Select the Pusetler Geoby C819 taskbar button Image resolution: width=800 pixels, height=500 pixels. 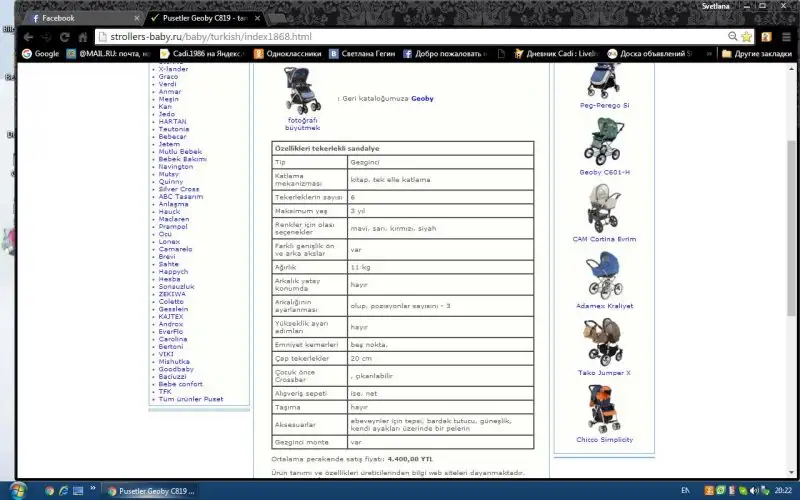[151, 491]
